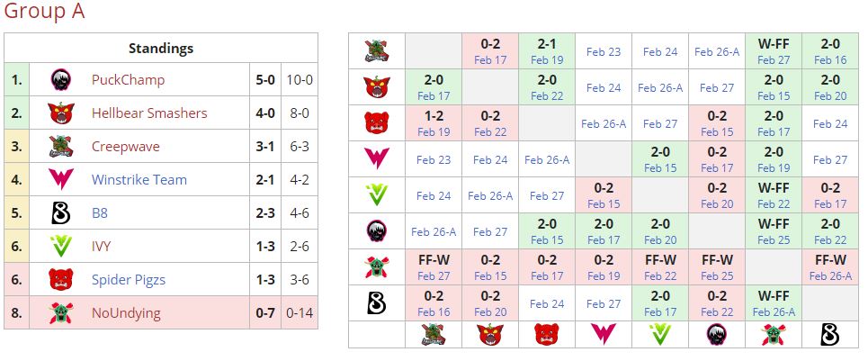Viewport: 868px width, 361px height.
Task: Click the W-FF Feb 25 match result cell
Action: coord(773,231)
